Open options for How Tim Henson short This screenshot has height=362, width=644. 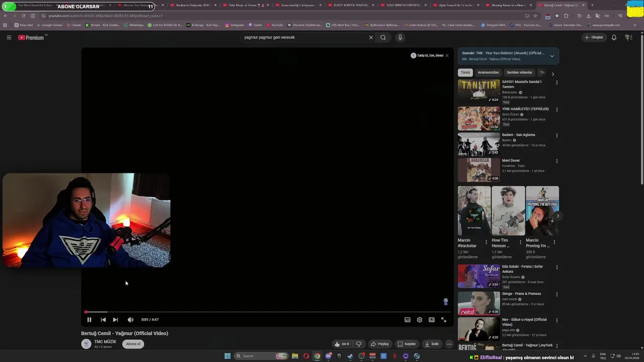[520, 242]
